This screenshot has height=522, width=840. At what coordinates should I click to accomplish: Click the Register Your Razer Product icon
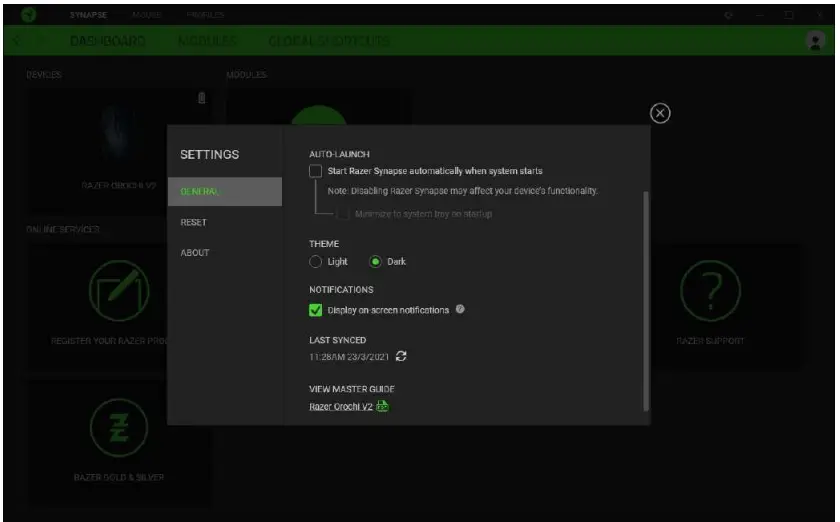119,292
